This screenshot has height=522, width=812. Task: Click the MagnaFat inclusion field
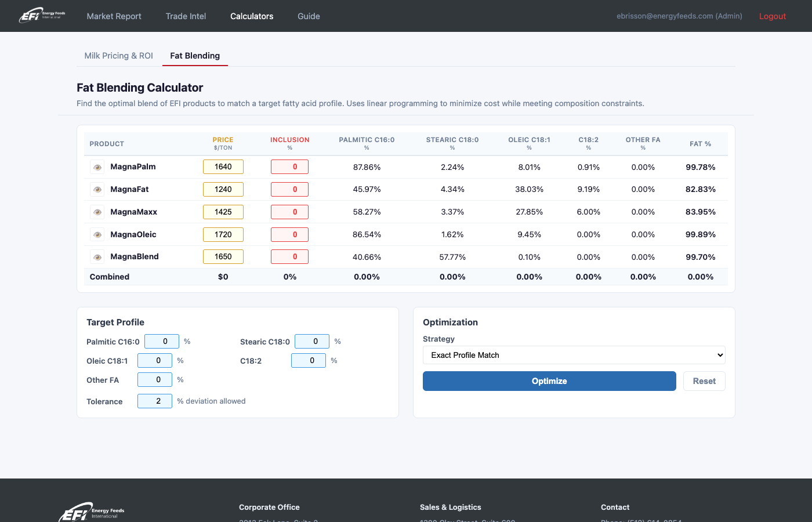(x=289, y=189)
